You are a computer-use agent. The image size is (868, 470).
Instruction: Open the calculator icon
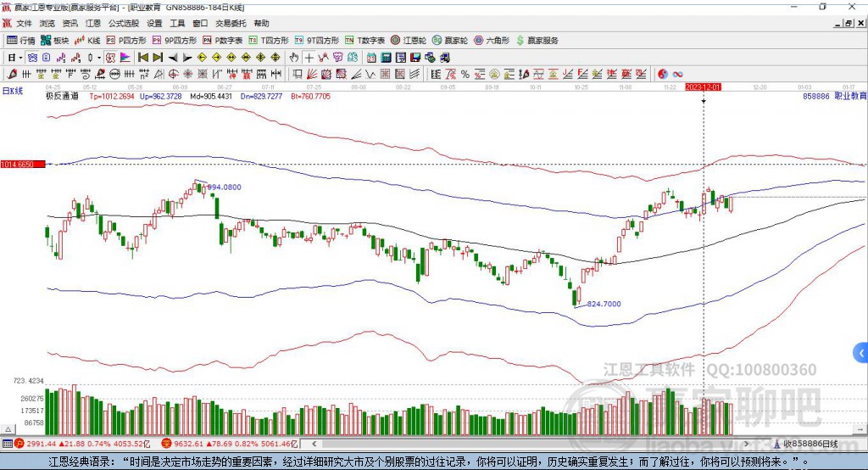(386, 57)
